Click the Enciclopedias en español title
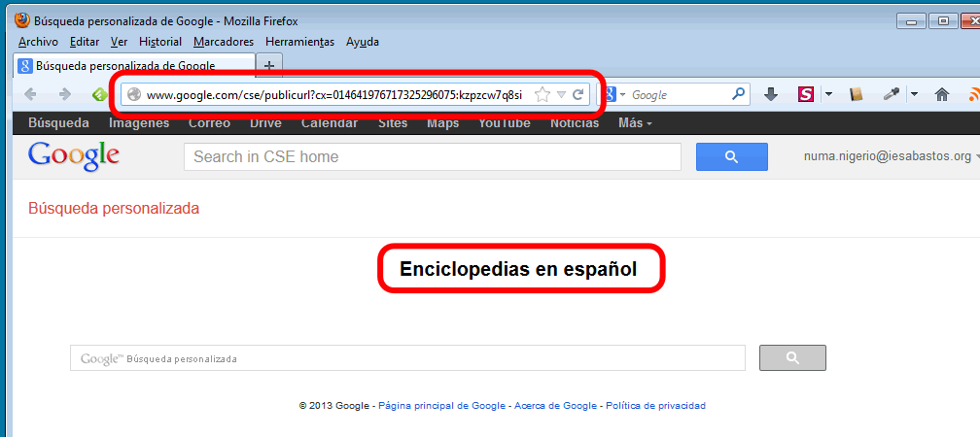The width and height of the screenshot is (980, 437). click(x=518, y=269)
